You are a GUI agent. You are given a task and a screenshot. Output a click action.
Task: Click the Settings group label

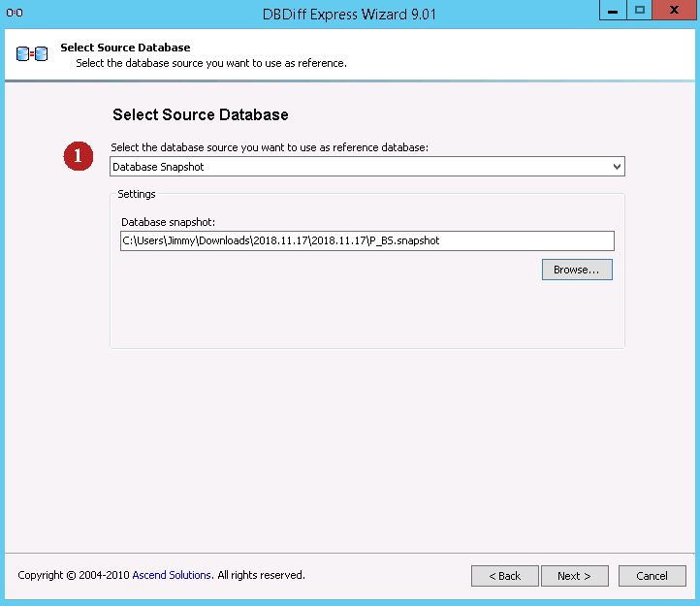click(137, 194)
